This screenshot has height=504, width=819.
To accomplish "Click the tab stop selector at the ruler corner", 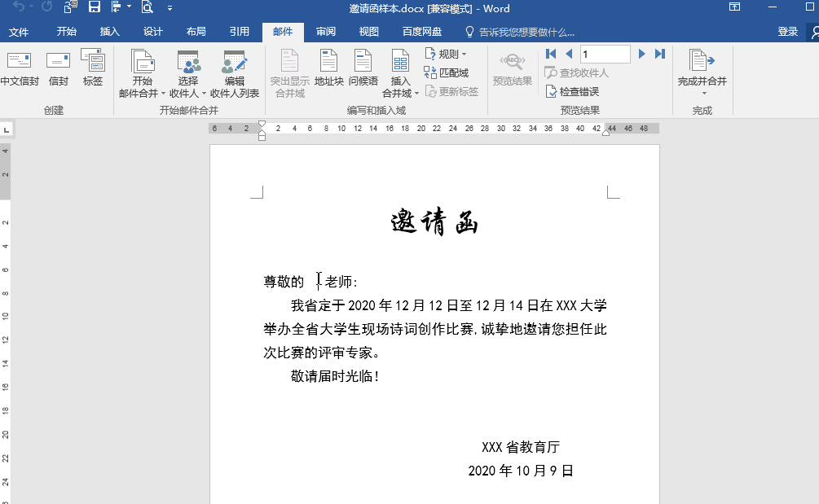I will [x=7, y=130].
